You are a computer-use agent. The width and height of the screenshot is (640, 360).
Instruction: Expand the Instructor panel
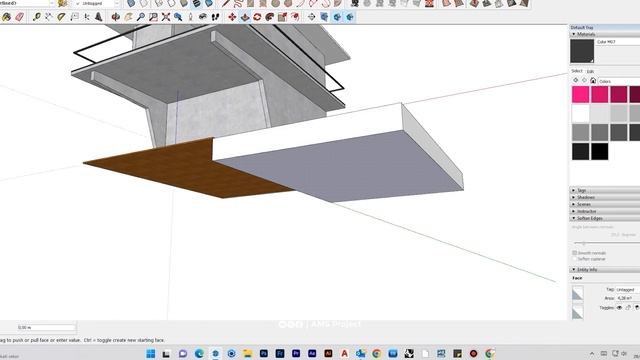tap(574, 211)
